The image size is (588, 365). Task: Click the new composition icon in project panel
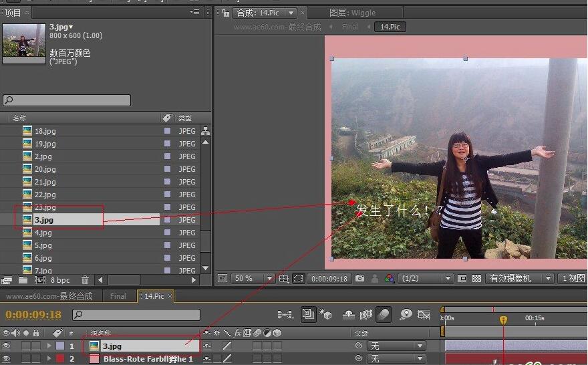click(39, 280)
